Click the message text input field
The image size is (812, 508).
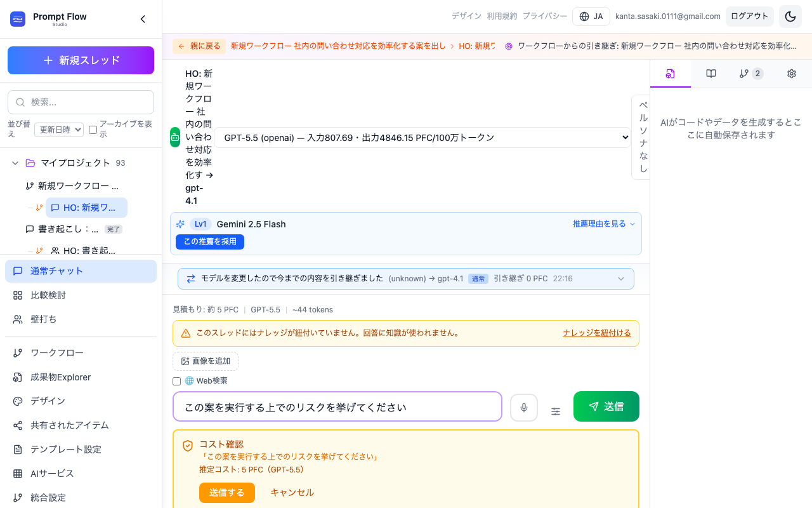[337, 407]
